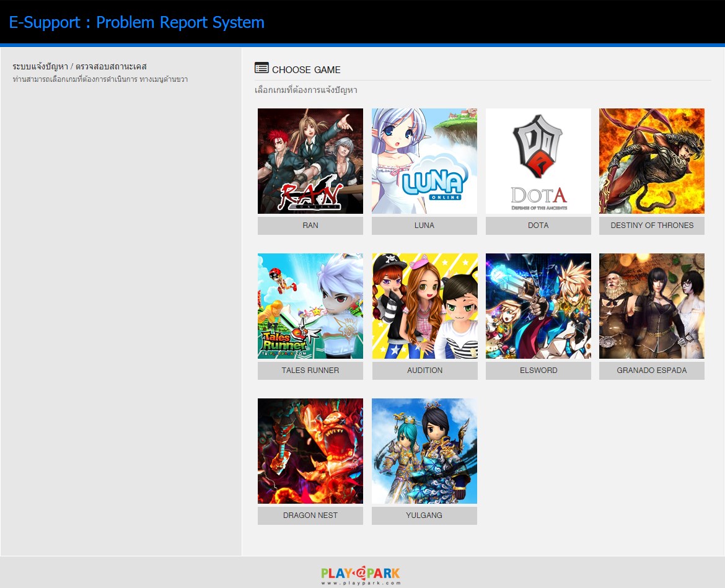This screenshot has height=588, width=725.
Task: Open the Play@Park footer logo
Action: pos(361,576)
